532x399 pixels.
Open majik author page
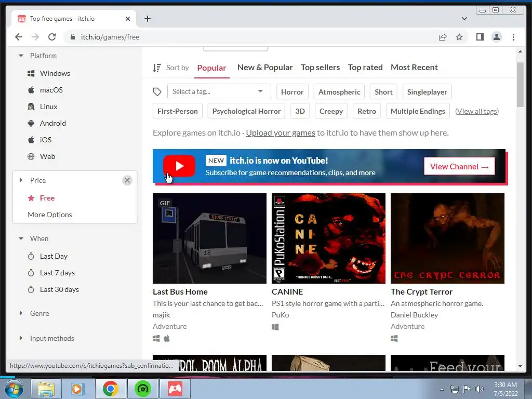pos(161,315)
